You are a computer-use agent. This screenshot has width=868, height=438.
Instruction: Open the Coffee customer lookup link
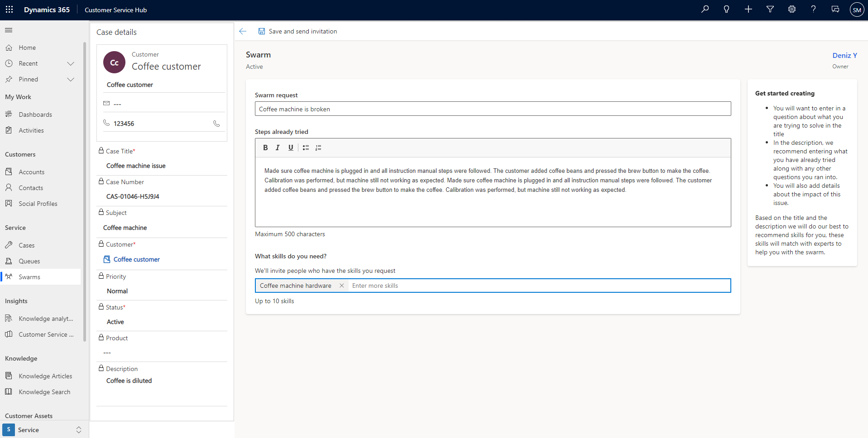136,259
